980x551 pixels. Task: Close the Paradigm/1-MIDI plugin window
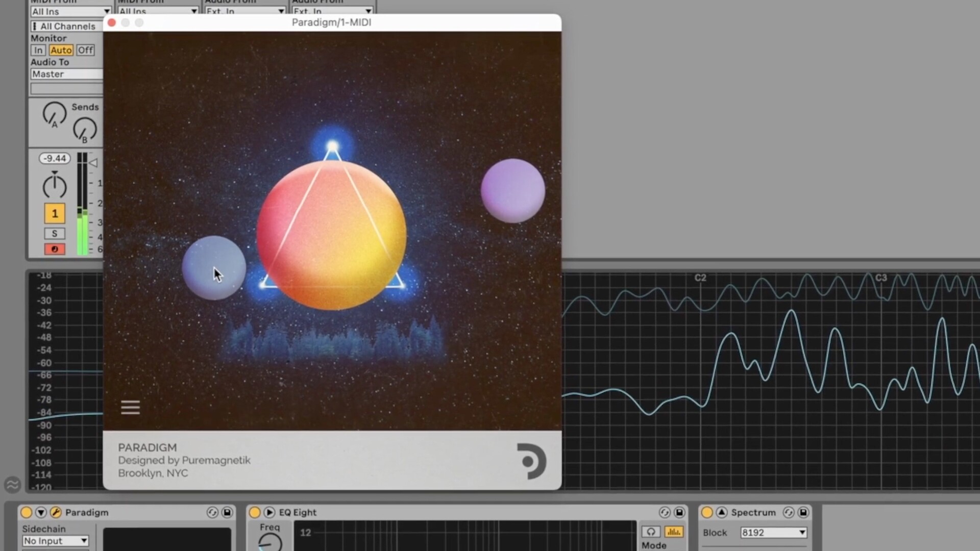(x=112, y=22)
